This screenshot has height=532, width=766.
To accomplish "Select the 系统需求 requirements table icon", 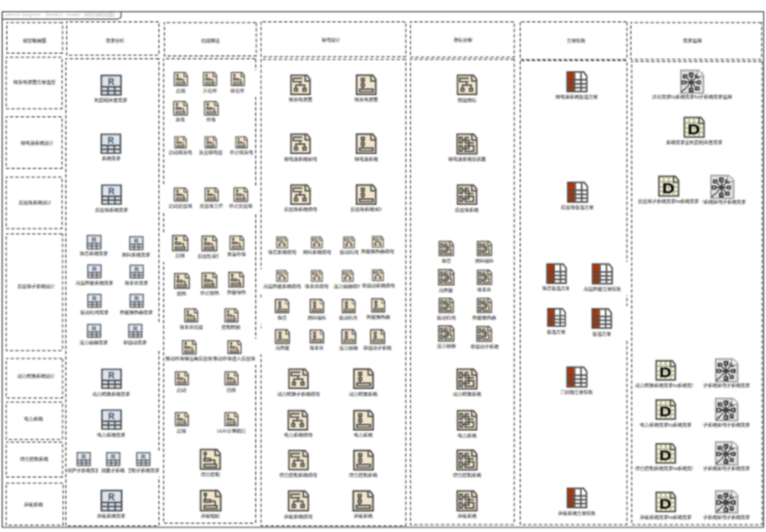I will tap(110, 143).
